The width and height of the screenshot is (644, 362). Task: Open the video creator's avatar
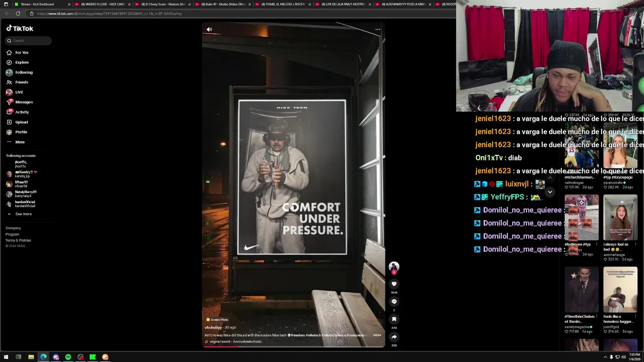click(x=394, y=266)
